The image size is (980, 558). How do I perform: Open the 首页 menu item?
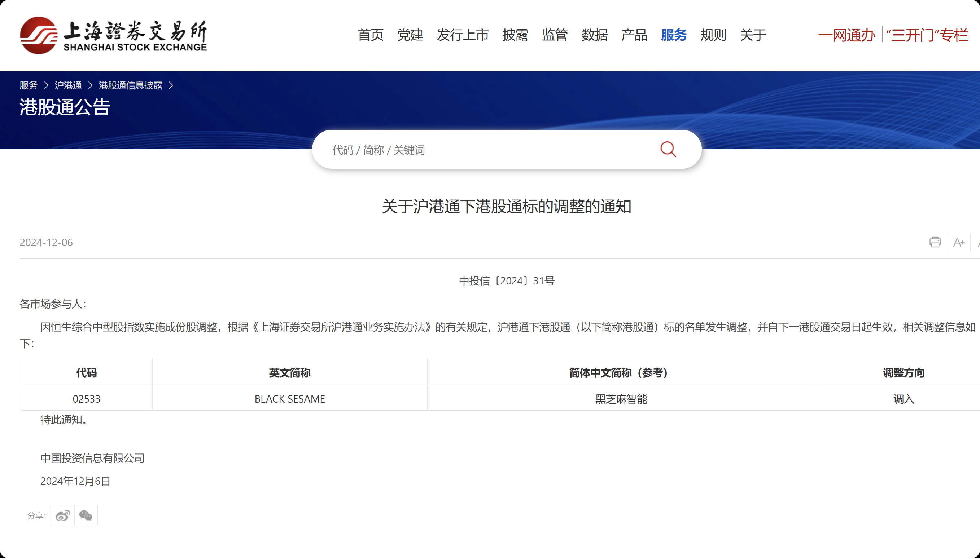[x=371, y=35]
